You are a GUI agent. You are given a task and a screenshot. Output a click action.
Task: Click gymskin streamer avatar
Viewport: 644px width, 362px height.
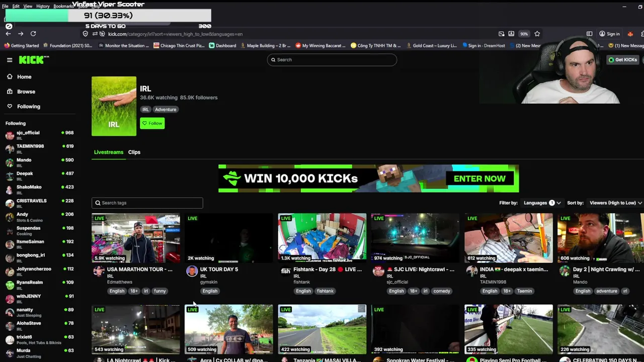click(x=192, y=271)
